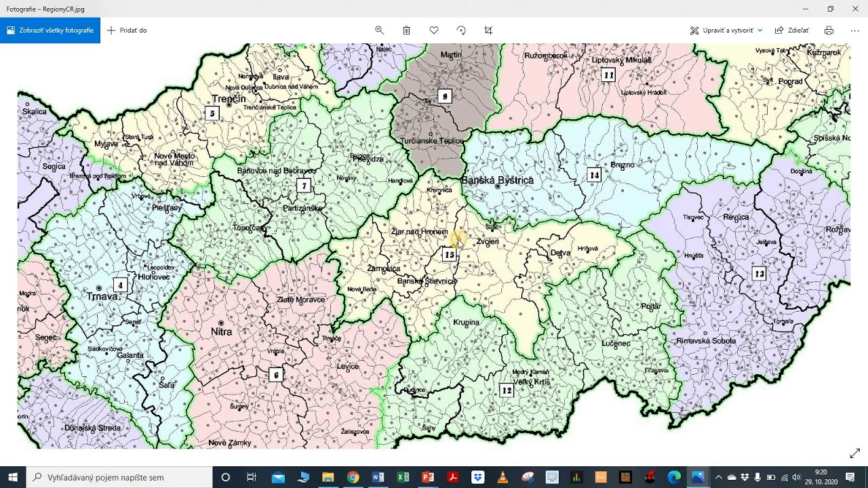The height and width of the screenshot is (488, 868).
Task: Click Zobraziť všetky fotografie button
Action: coord(50,30)
